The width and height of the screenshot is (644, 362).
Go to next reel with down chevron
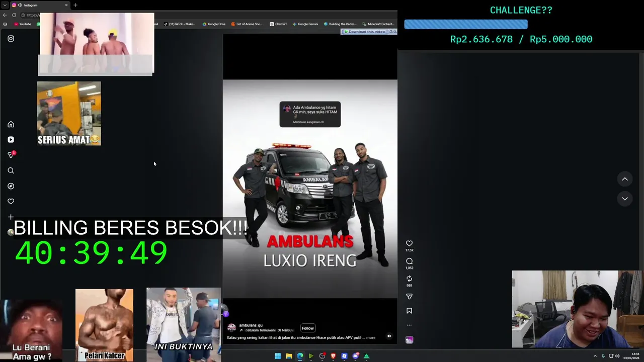click(x=625, y=199)
